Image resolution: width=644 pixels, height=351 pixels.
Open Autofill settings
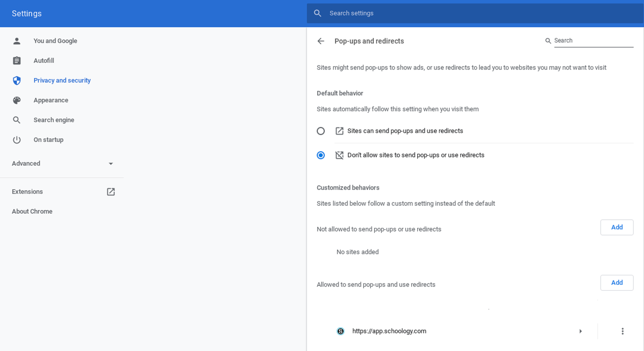click(44, 61)
